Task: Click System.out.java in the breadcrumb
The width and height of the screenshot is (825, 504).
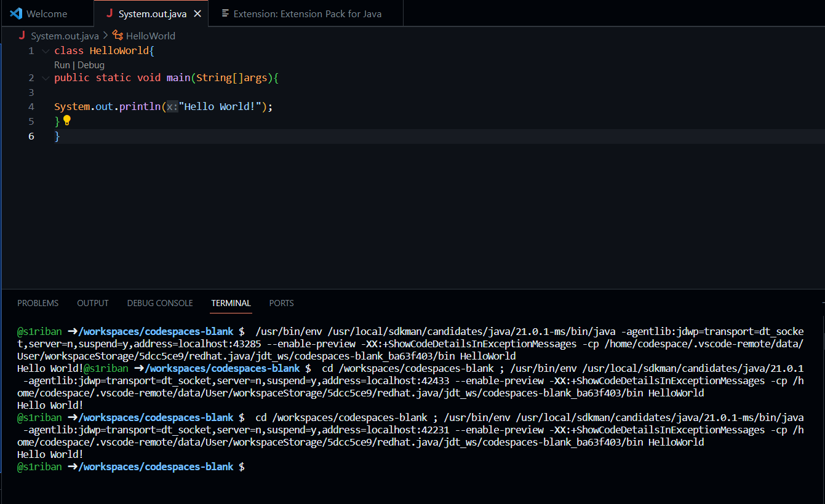Action: click(x=65, y=36)
